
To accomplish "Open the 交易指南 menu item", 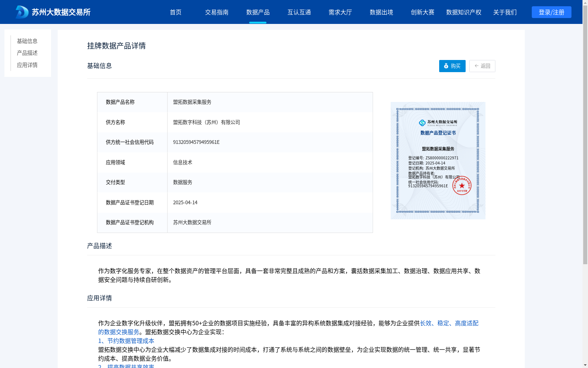I will point(217,12).
